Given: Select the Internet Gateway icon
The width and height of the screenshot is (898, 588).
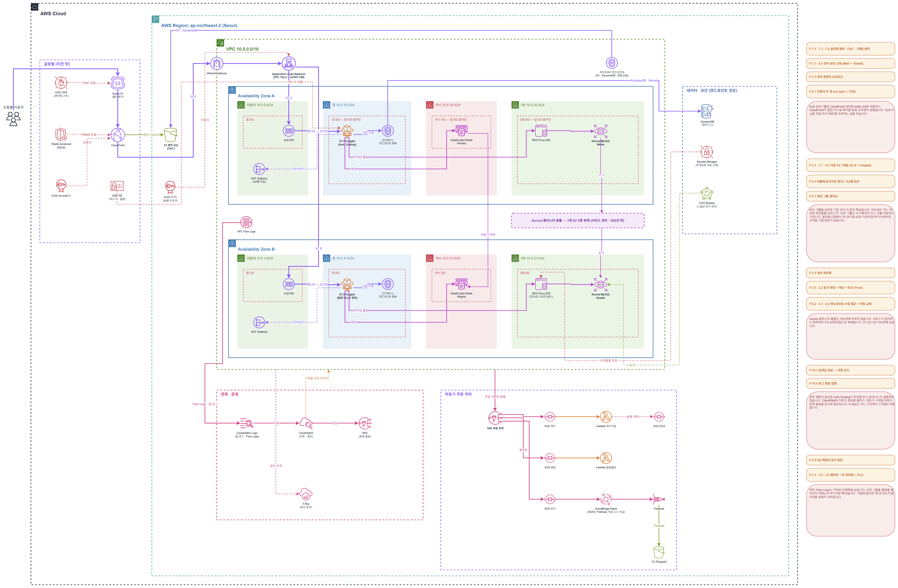Looking at the screenshot, I should [217, 63].
